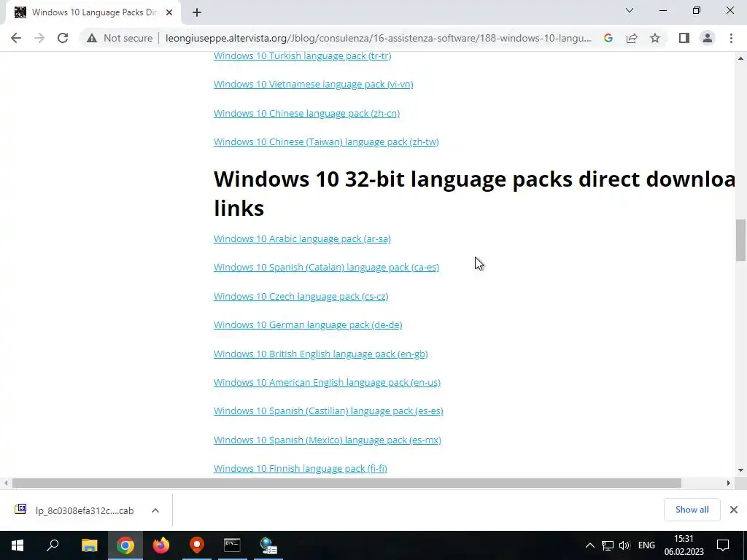The width and height of the screenshot is (747, 560).
Task: Close the Windows 10 Language Packs tab
Action: click(169, 12)
